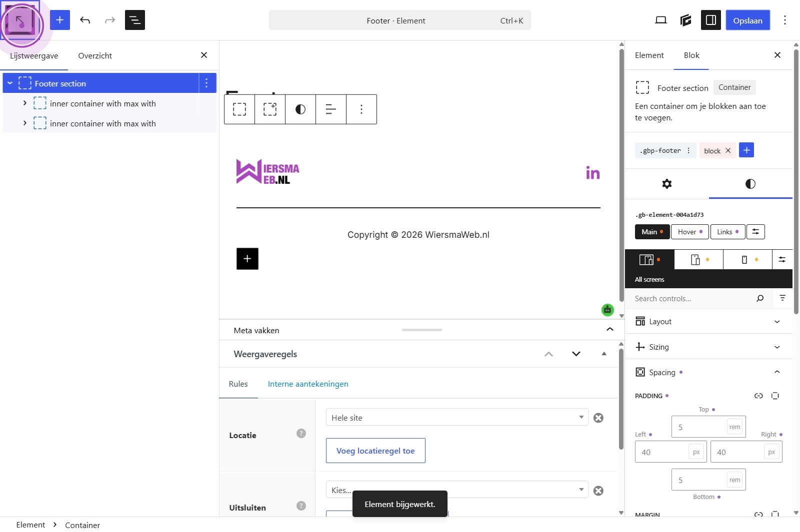This screenshot has height=532, width=800.
Task: Open the Rules tab
Action: (x=238, y=384)
